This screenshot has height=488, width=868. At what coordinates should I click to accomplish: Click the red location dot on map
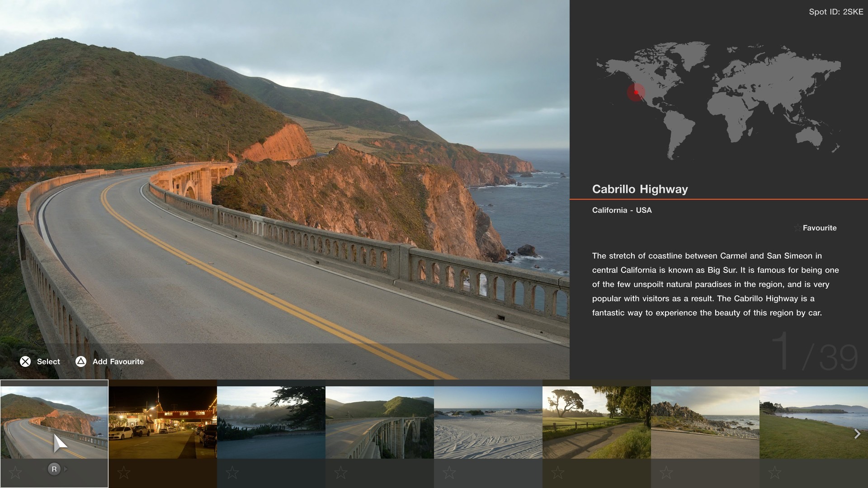(636, 92)
